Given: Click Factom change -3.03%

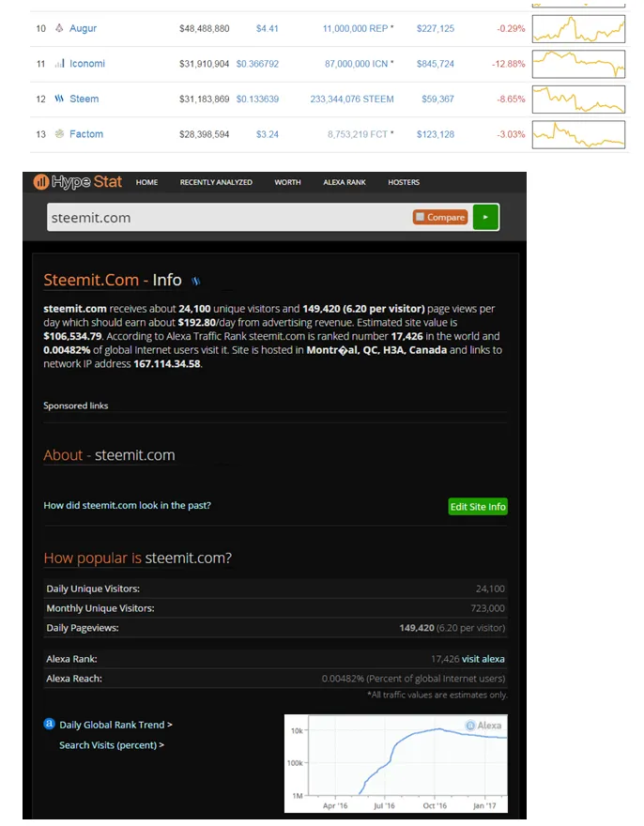Looking at the screenshot, I should (x=511, y=134).
